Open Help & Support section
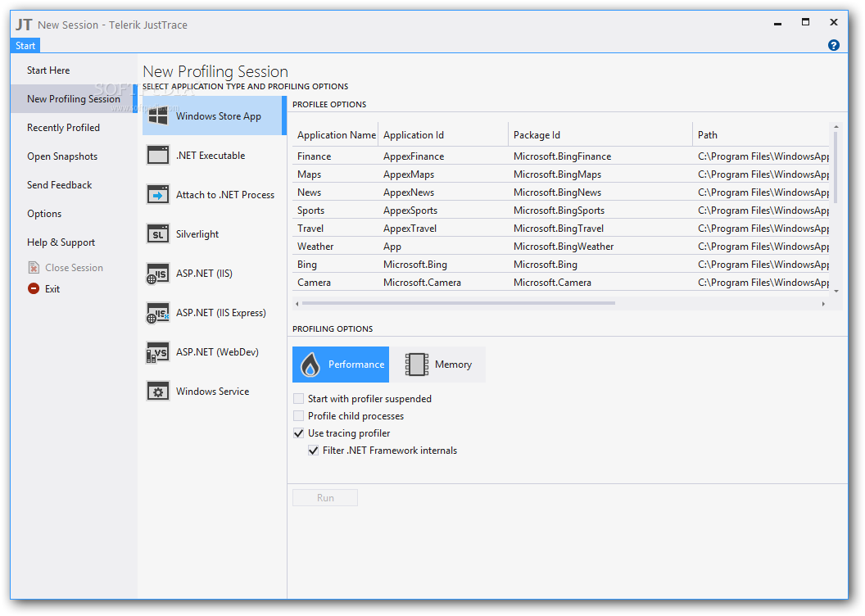Screen dimensions: 865x616 pos(61,242)
